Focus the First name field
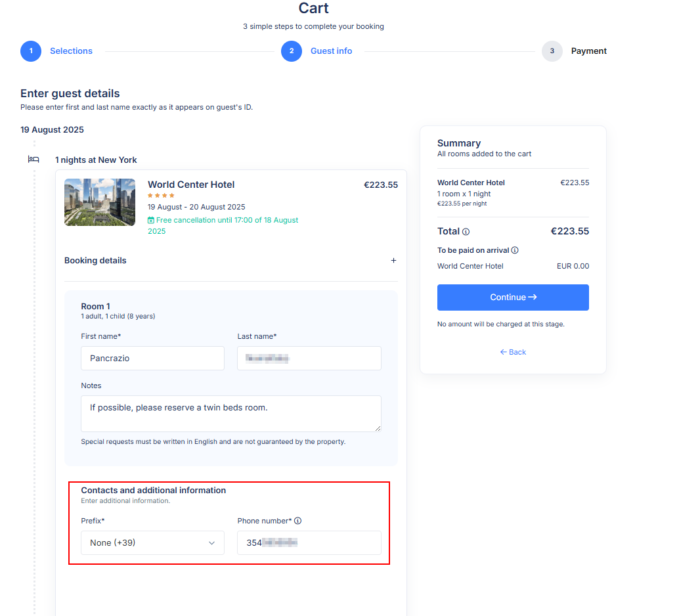This screenshot has width=679, height=616. [x=152, y=358]
